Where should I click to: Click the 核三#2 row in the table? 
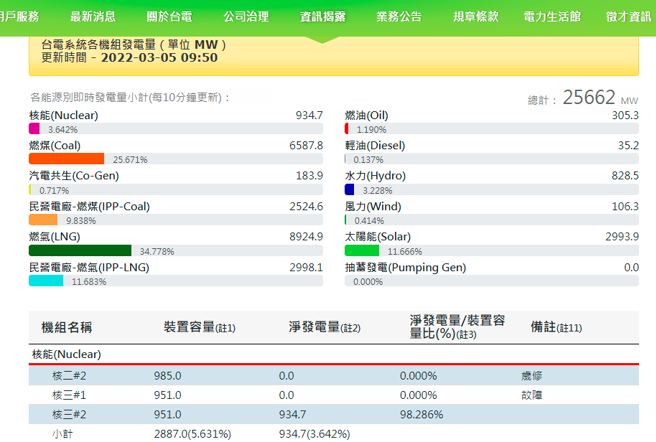coord(70,414)
